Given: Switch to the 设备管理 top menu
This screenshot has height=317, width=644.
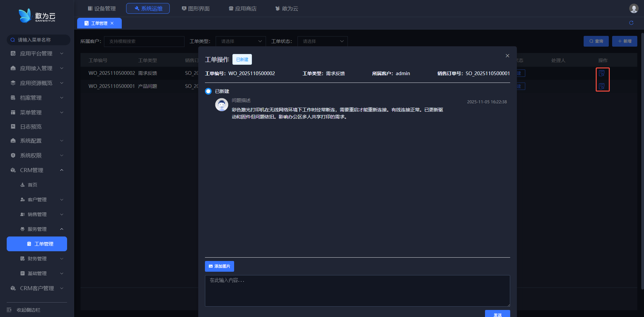Looking at the screenshot, I should [x=102, y=8].
